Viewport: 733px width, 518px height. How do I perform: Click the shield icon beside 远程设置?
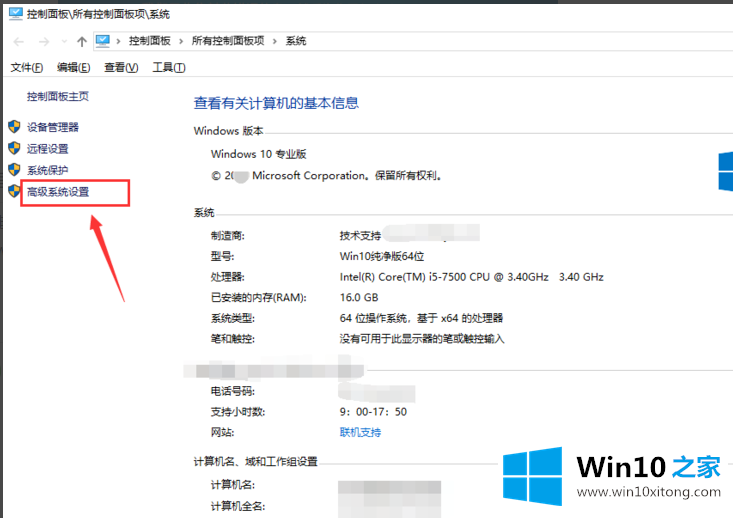pos(14,148)
